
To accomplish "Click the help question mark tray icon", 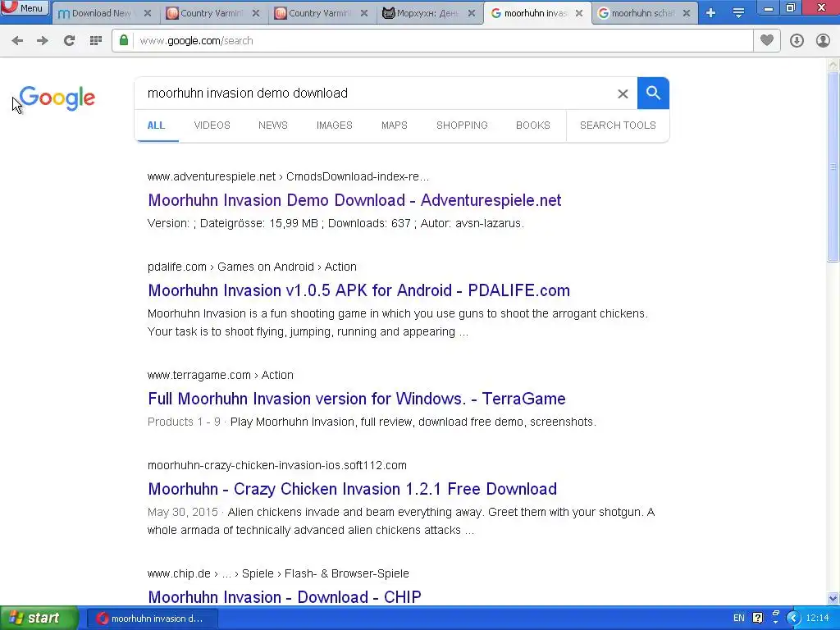I will point(757,619).
